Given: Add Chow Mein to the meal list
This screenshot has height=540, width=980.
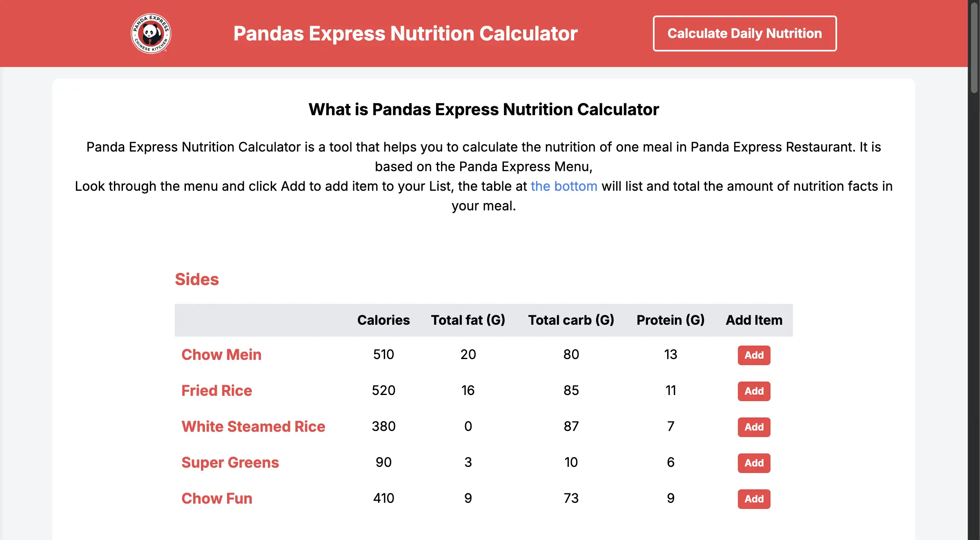Looking at the screenshot, I should pyautogui.click(x=753, y=355).
